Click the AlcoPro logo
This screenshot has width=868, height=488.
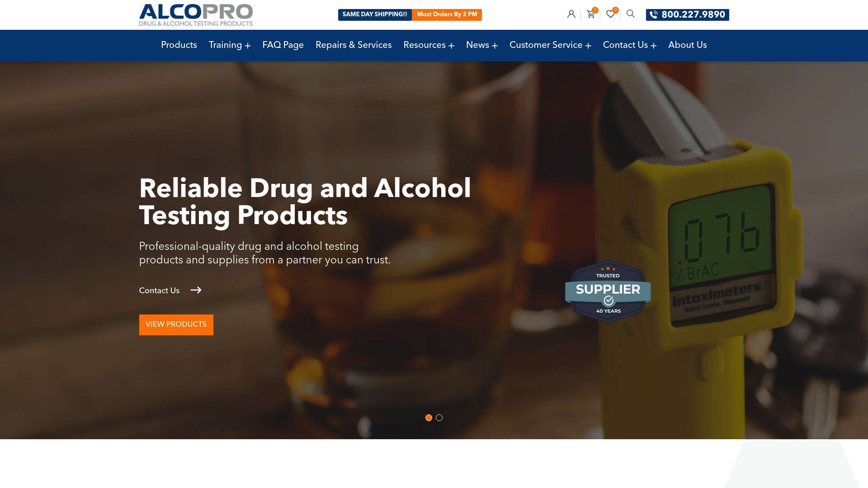point(196,14)
